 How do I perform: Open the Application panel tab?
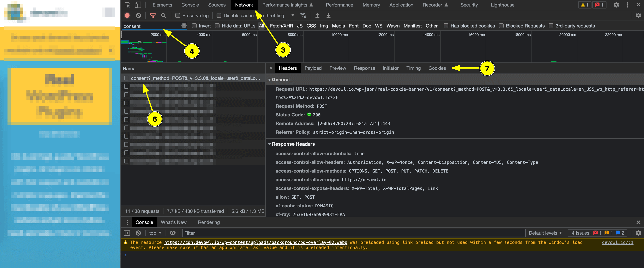401,5
